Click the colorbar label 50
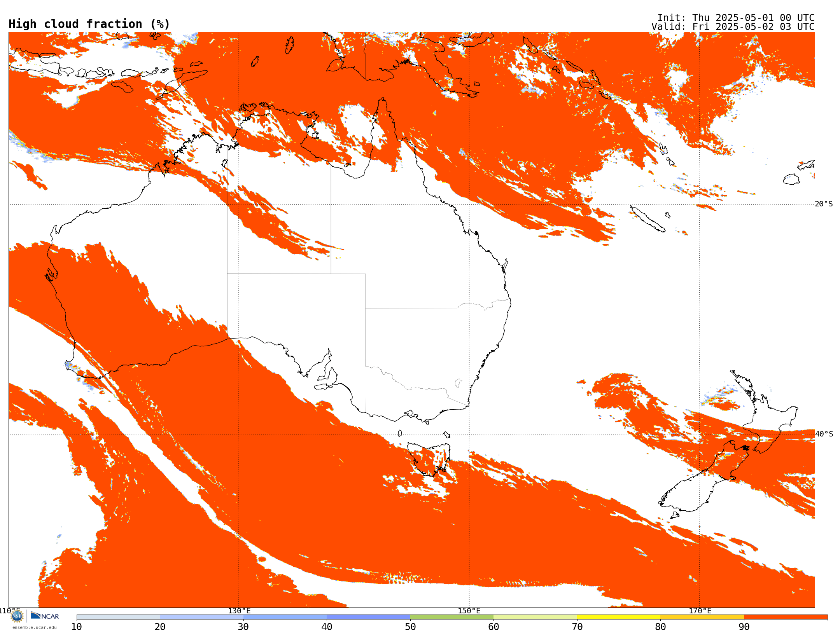 tap(410, 627)
